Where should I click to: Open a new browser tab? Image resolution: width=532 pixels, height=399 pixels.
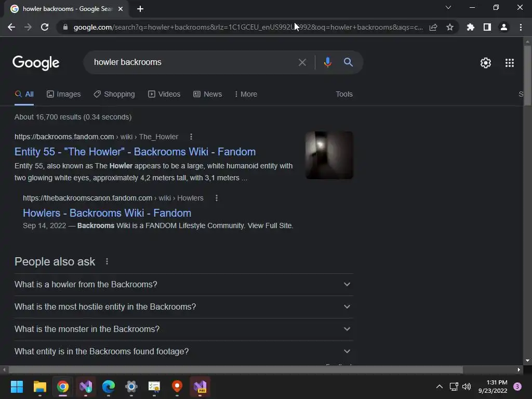pos(140,9)
